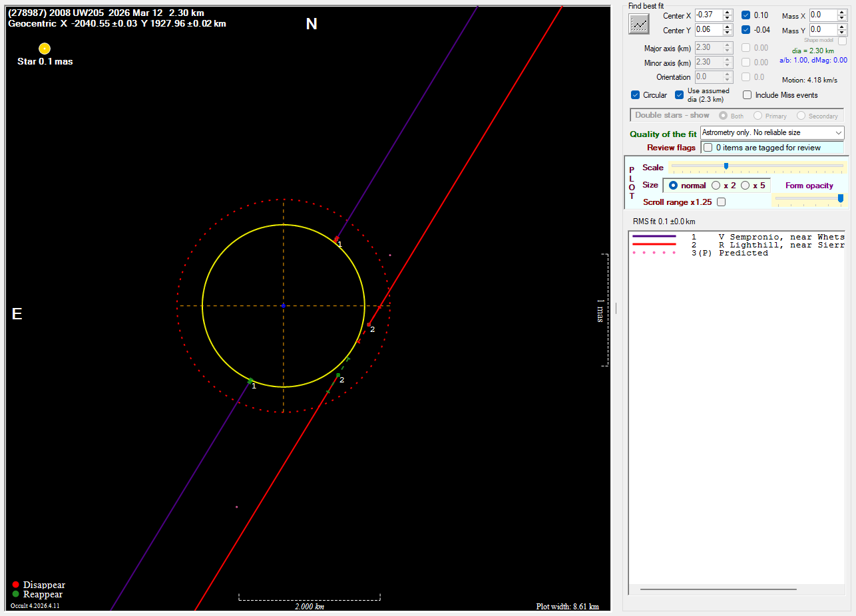This screenshot has width=856, height=616.
Task: Select the x 2 plot size option
Action: [x=716, y=186]
